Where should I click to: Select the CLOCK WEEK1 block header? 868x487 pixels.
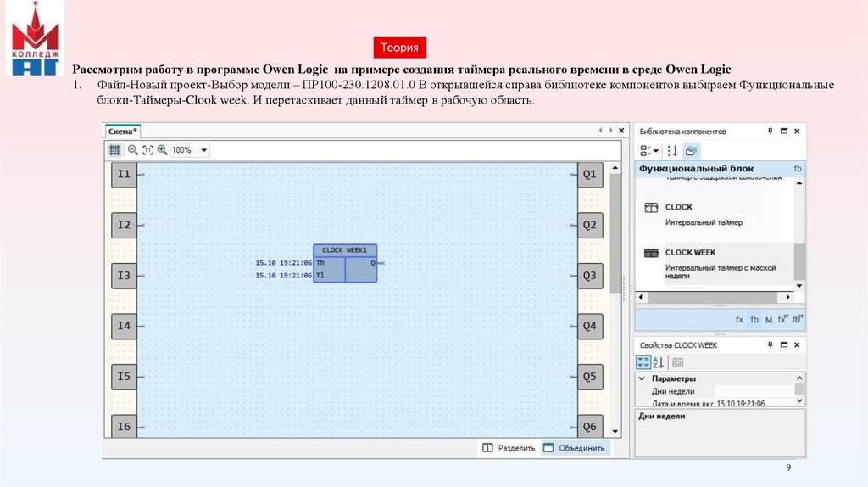click(345, 250)
